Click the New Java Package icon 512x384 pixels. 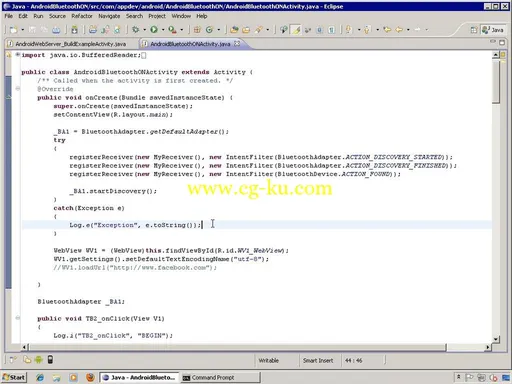click(197, 30)
